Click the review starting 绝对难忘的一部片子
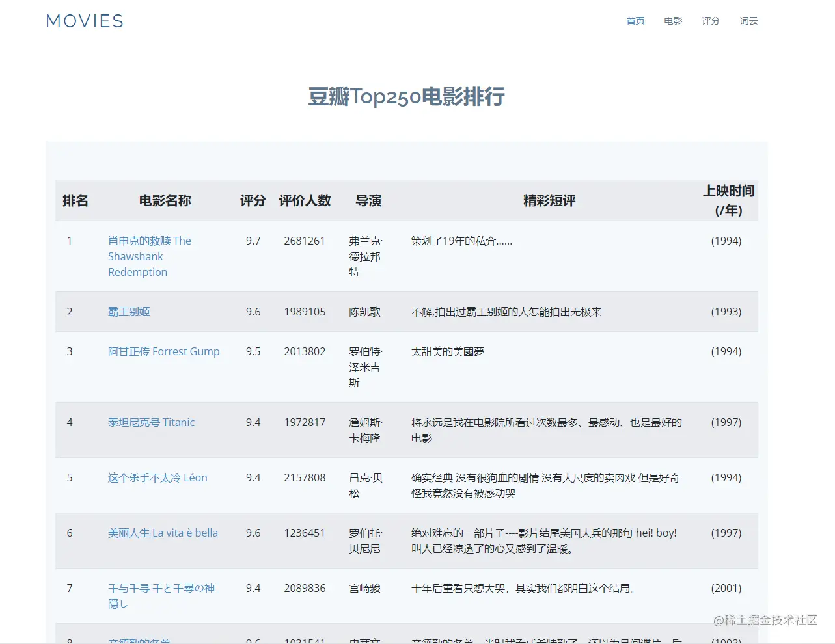This screenshot has width=835, height=644. 544,541
